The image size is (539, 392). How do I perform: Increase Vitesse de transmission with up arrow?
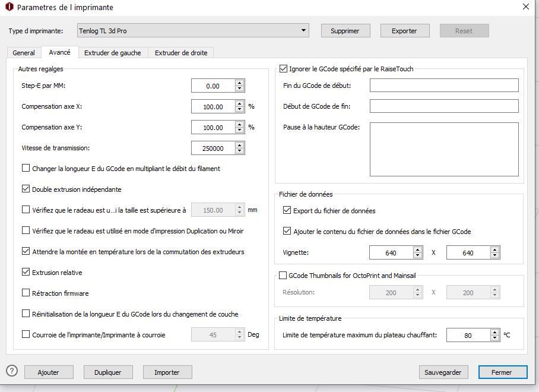coord(240,145)
